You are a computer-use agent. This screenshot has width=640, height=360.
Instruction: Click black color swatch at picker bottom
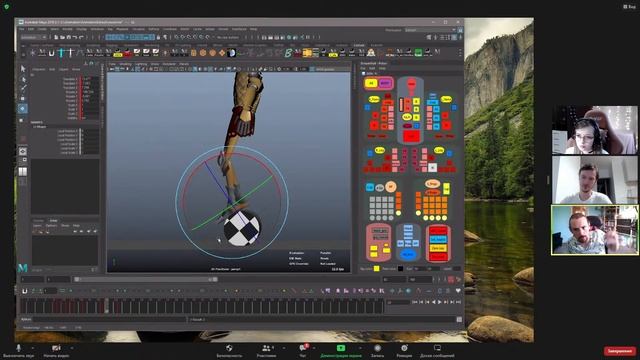pyautogui.click(x=400, y=269)
